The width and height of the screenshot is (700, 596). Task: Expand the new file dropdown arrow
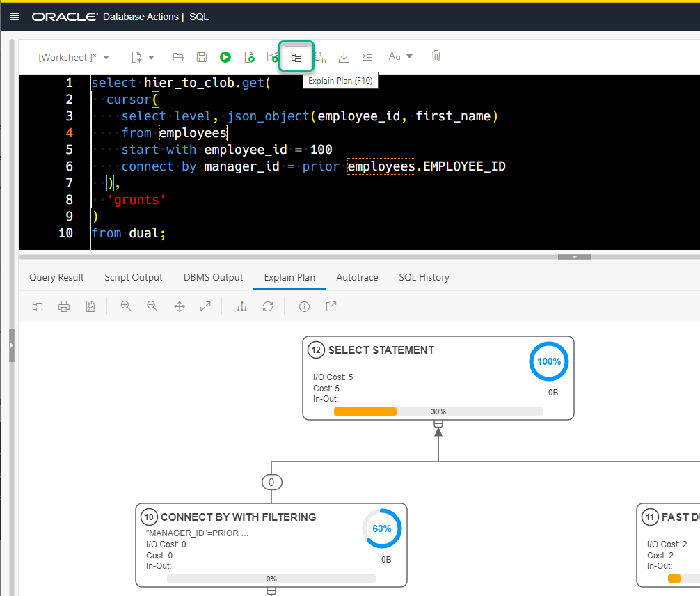click(x=151, y=57)
